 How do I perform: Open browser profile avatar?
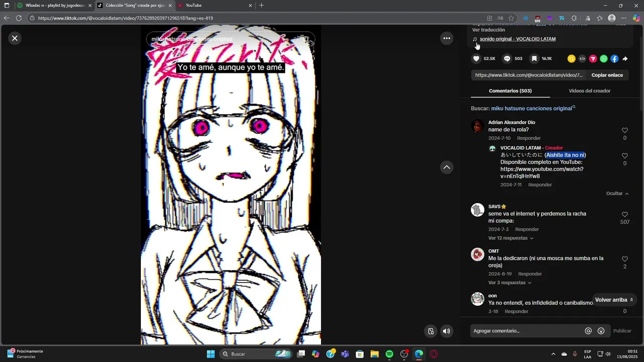(x=612, y=18)
